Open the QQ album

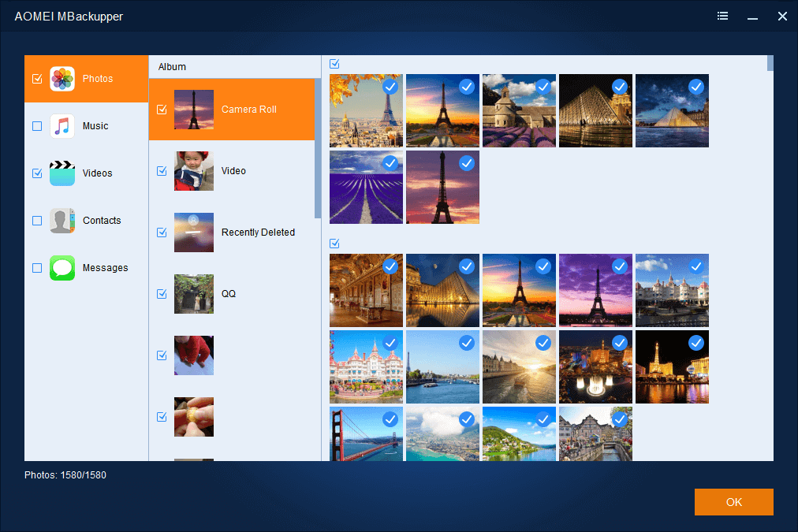click(228, 294)
